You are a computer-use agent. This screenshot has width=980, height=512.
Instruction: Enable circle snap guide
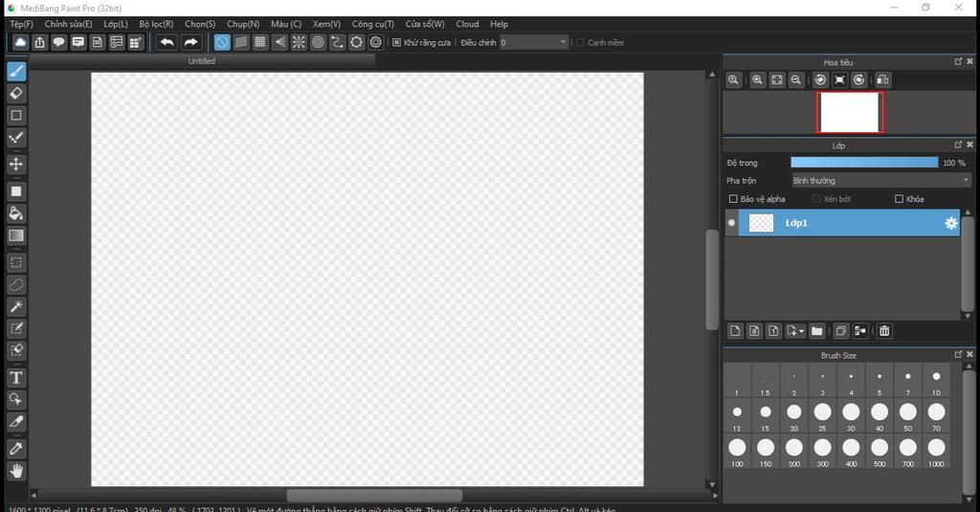pyautogui.click(x=318, y=42)
